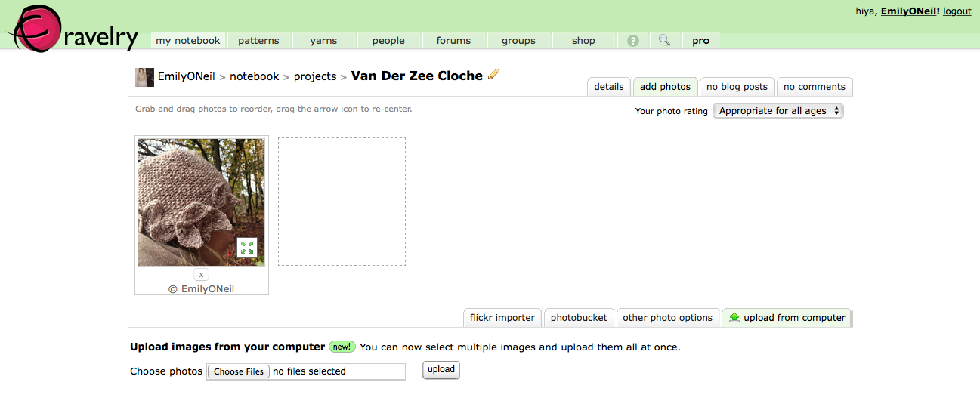The height and width of the screenshot is (410, 980).
Task: Click the EmilyONeil avatar thumbnail in breadcrumb
Action: (x=144, y=77)
